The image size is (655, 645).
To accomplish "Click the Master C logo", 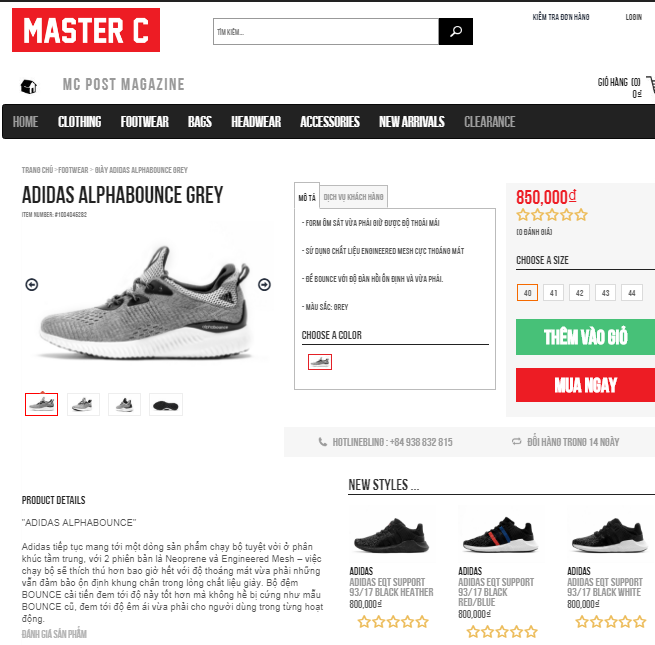I will point(86,30).
